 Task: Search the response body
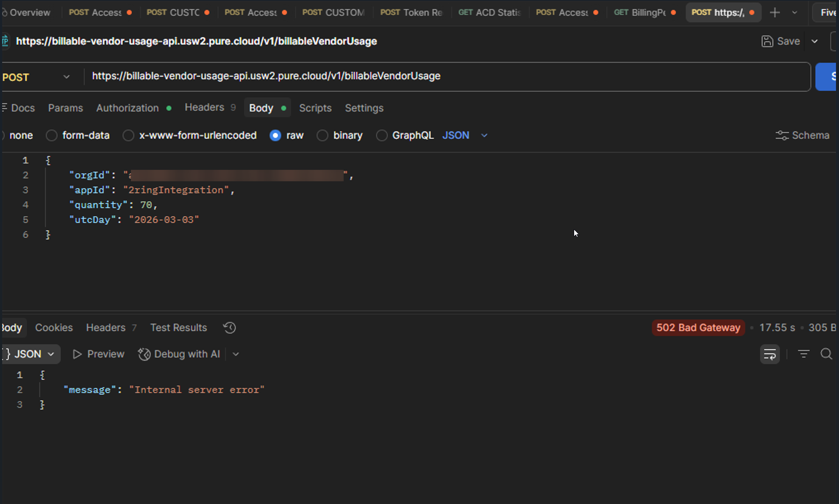tap(826, 354)
